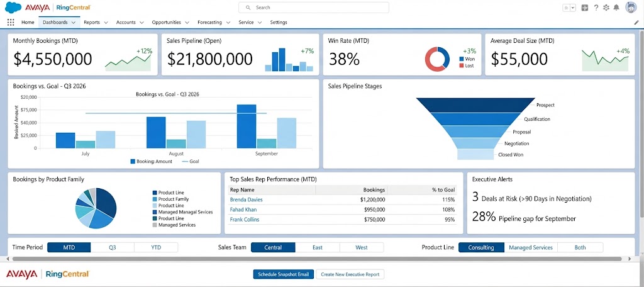Click the Bookings by Product Family pie chart
The width and height of the screenshot is (644, 287).
click(x=96, y=208)
